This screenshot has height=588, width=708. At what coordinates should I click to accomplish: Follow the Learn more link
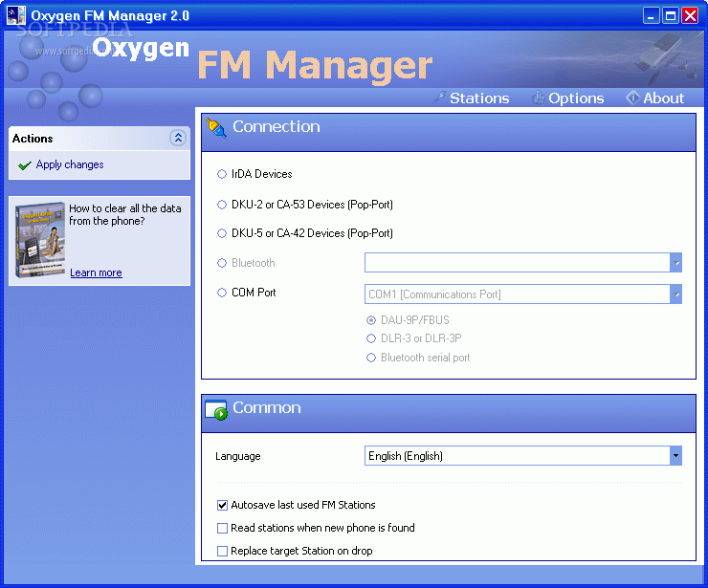click(97, 273)
